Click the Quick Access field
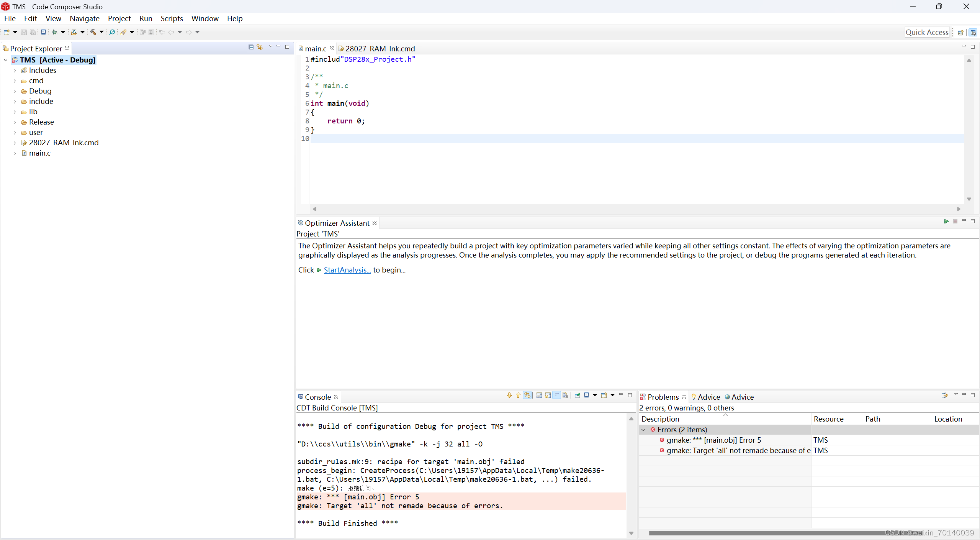This screenshot has height=540, width=980. pyautogui.click(x=927, y=32)
